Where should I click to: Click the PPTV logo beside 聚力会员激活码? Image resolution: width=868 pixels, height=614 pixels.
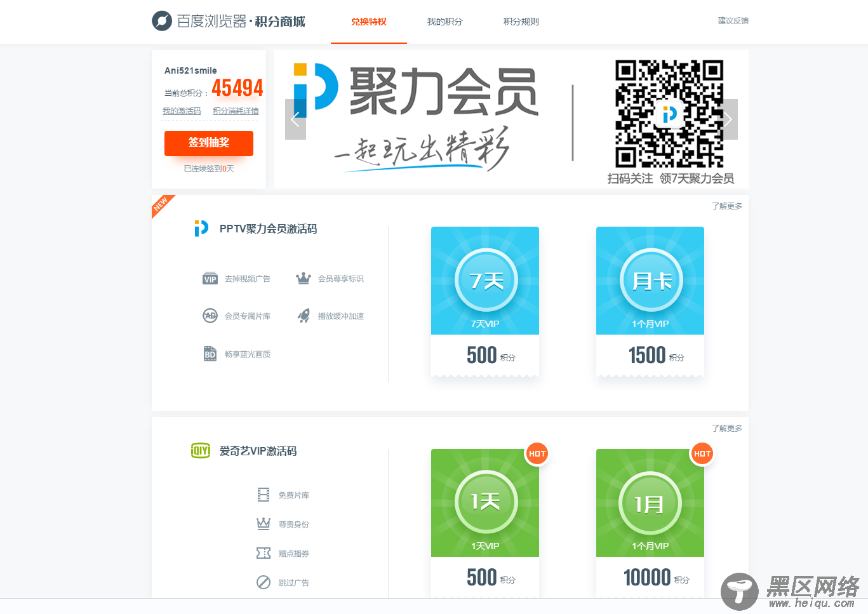(x=201, y=228)
